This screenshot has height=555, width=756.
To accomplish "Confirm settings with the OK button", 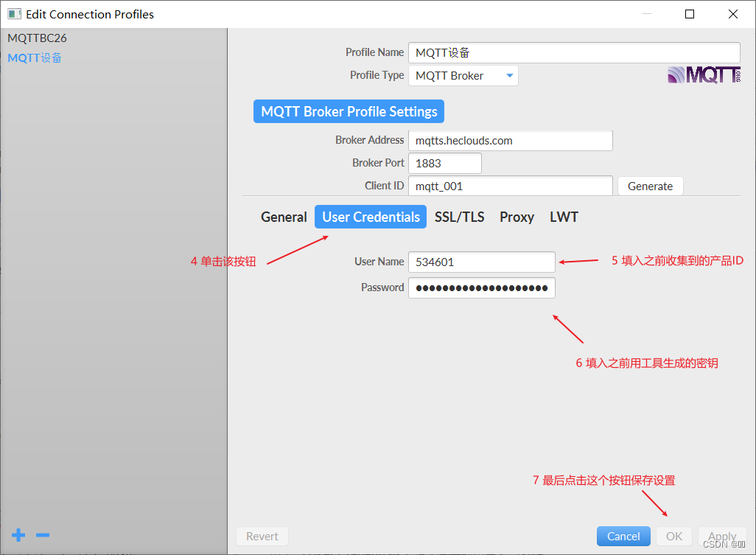I will click(x=674, y=536).
